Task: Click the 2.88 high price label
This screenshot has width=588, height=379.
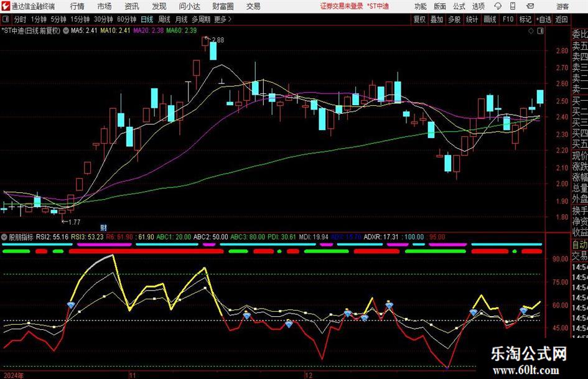Action: point(218,40)
